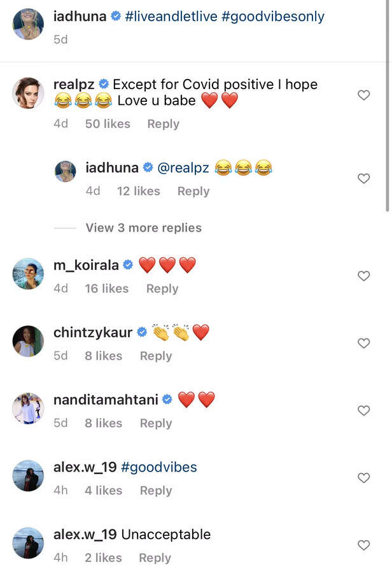Screen dimensions: 392x581
Task: Expand View 3 more replies
Action: (142, 227)
